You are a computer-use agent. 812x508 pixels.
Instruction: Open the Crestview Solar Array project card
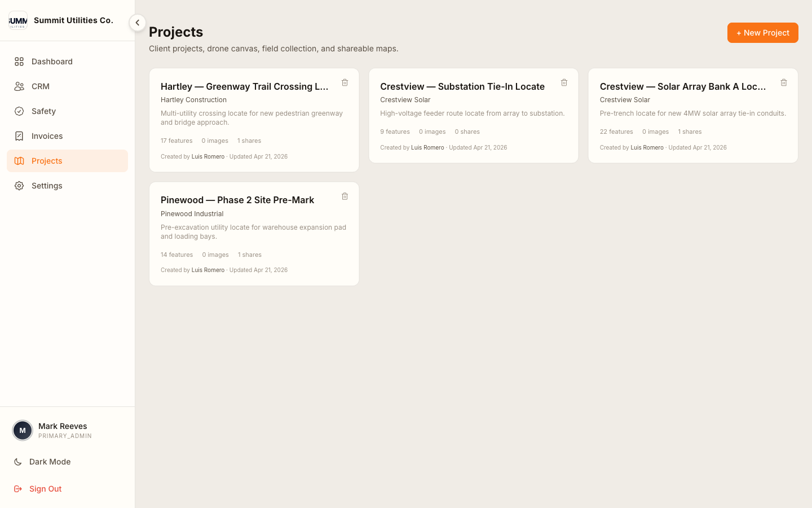point(693,116)
